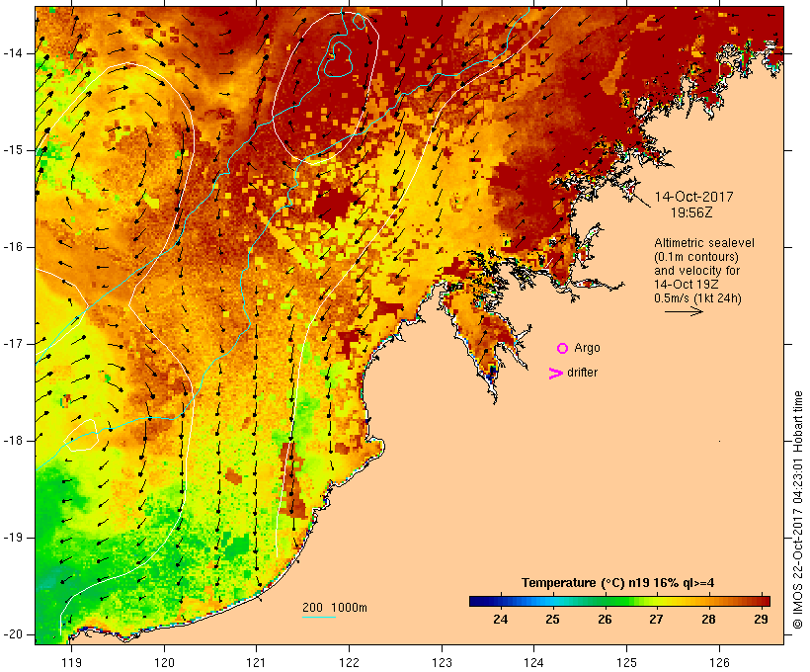Viewport: 810px width, 672px height.
Task: Click the colorbar tick value 29
Action: click(x=761, y=619)
